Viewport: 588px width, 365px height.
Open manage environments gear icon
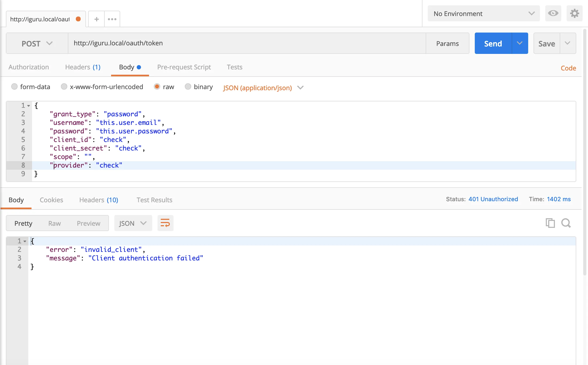(x=574, y=13)
